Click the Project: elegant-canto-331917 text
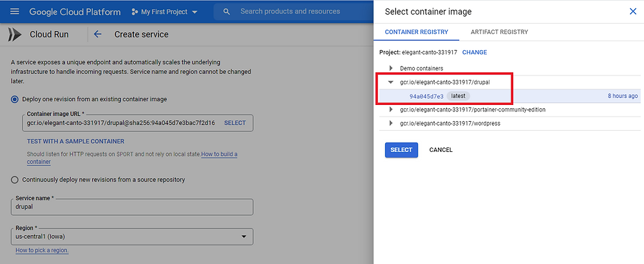The width and height of the screenshot is (644, 264). [418, 53]
